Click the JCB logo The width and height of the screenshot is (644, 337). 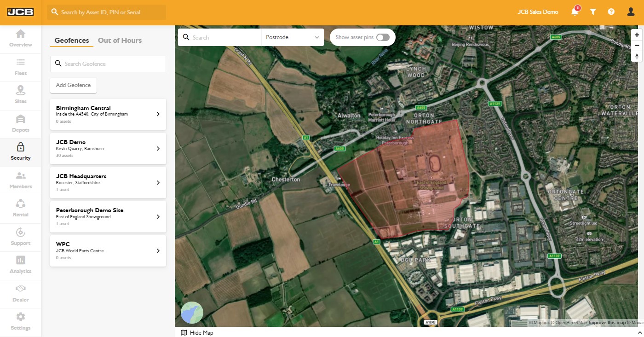point(20,12)
